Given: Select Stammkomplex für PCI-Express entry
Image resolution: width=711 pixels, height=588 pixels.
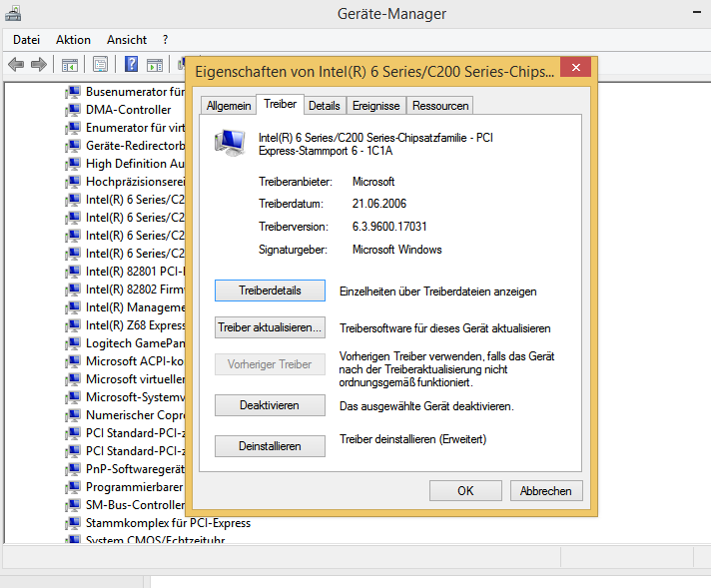Looking at the screenshot, I should [168, 523].
